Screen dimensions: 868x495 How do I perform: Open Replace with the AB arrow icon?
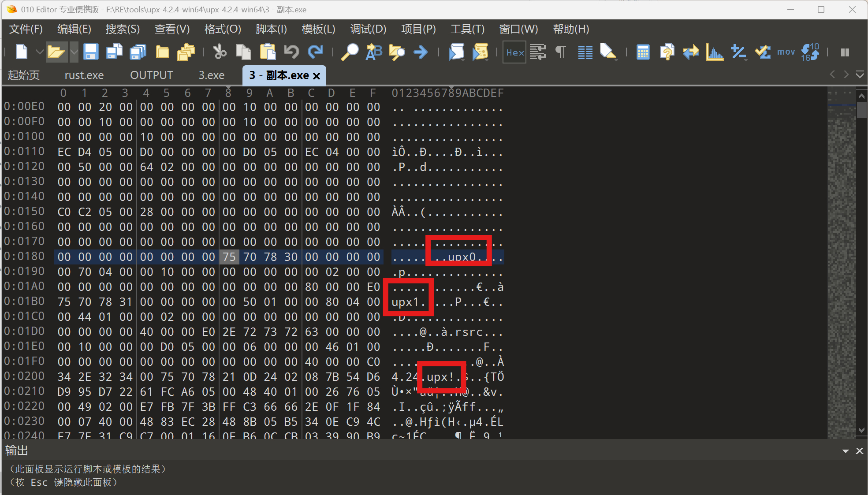(x=373, y=52)
